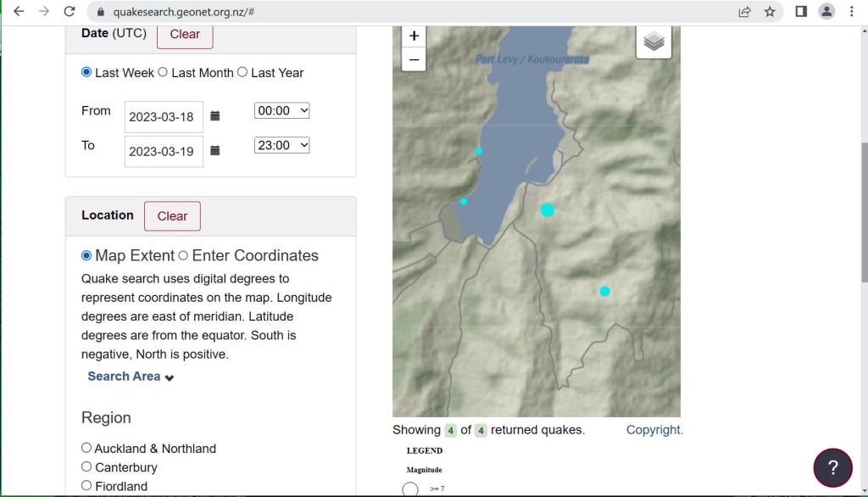Screen dimensions: 868x497
Task: Open calendar picker for From date
Action: [x=215, y=116]
